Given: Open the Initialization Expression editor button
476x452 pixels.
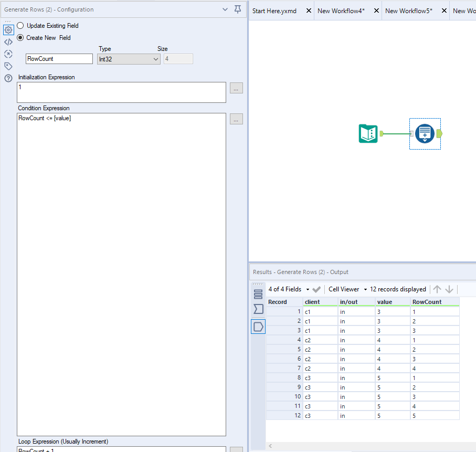Looking at the screenshot, I should click(x=236, y=88).
